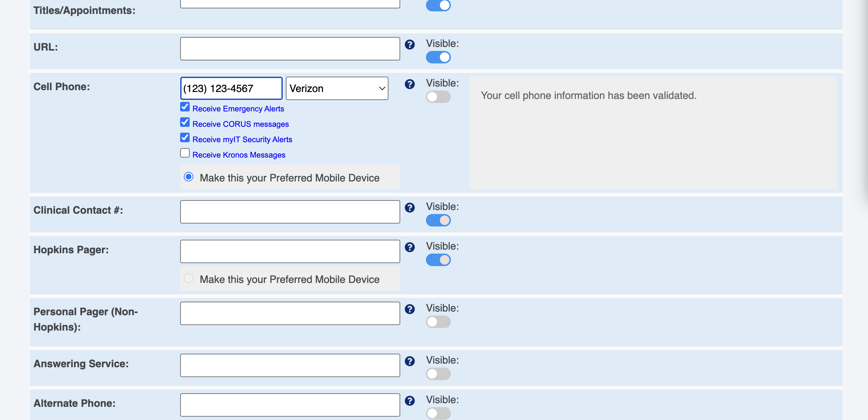Click the help icon next to Cell Phone

(x=409, y=84)
